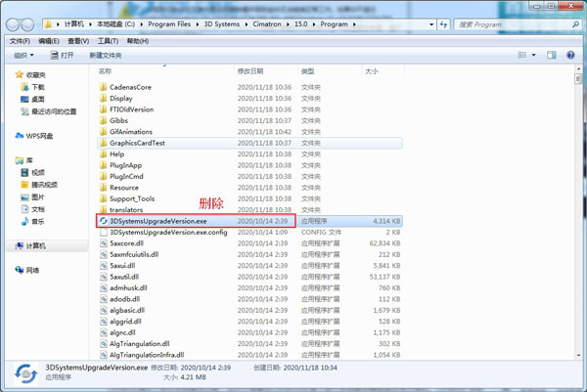Click the Open toolbar button
This screenshot has width=587, height=392.
pyautogui.click(x=63, y=56)
